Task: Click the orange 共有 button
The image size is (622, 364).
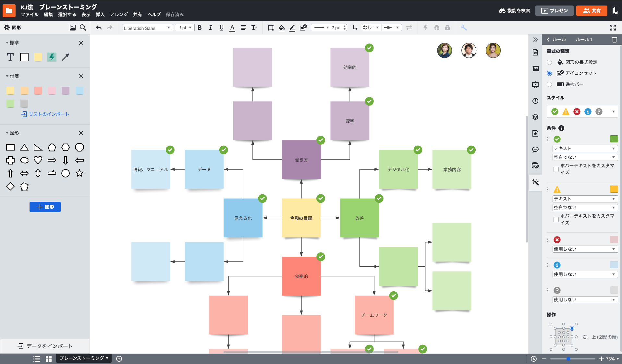Action: (x=592, y=11)
